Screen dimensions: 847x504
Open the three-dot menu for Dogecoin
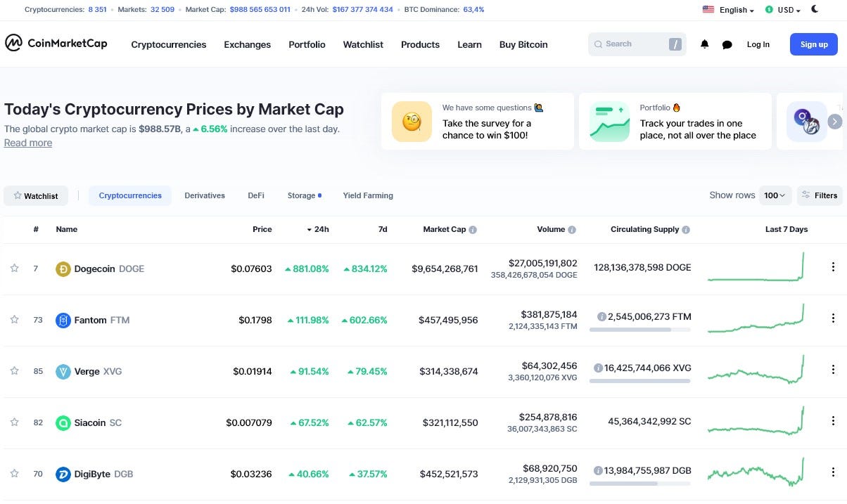click(x=833, y=267)
